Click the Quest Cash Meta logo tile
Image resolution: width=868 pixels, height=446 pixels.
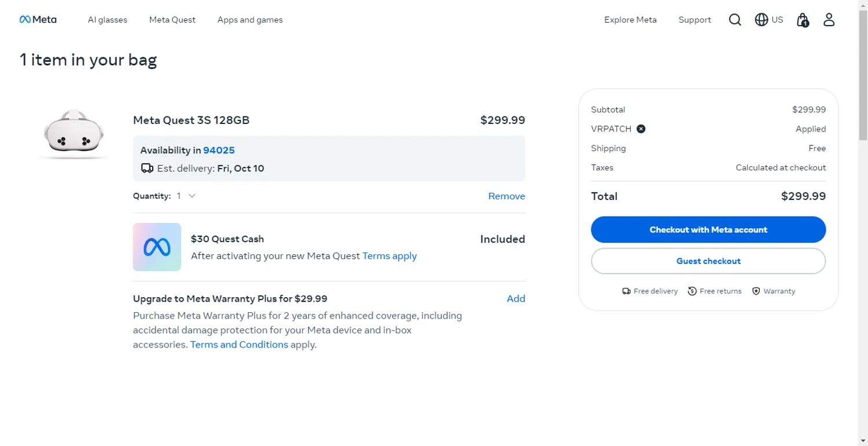point(157,247)
